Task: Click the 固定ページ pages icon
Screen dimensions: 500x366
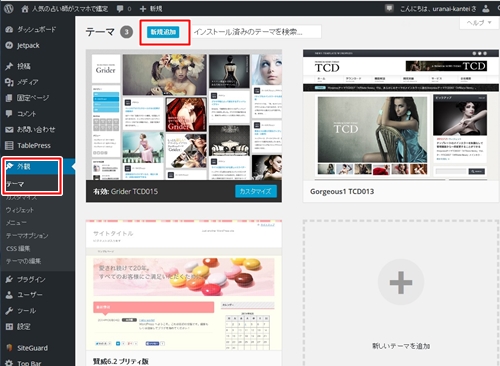Action: (9, 98)
